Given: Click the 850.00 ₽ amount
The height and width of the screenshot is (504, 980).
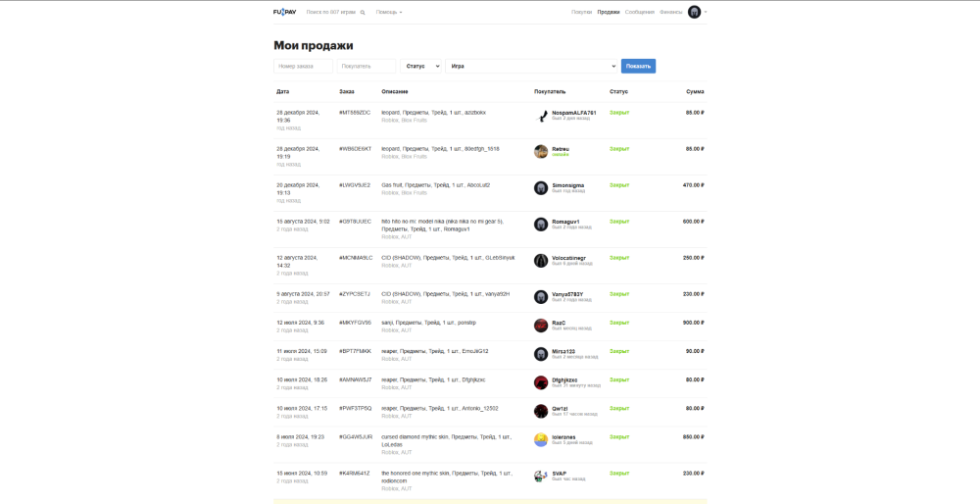Looking at the screenshot, I should click(694, 436).
